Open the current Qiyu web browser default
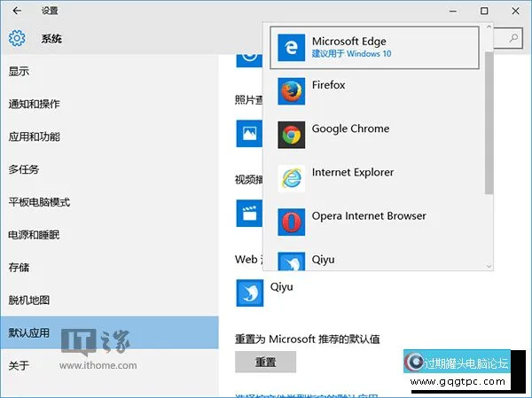This screenshot has width=532, height=398. [249, 293]
